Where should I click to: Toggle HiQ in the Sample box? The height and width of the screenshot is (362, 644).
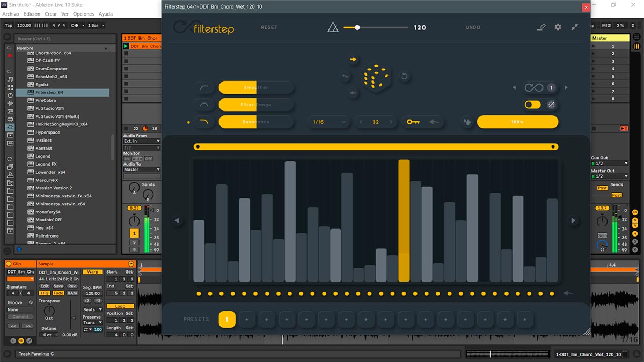(45, 293)
